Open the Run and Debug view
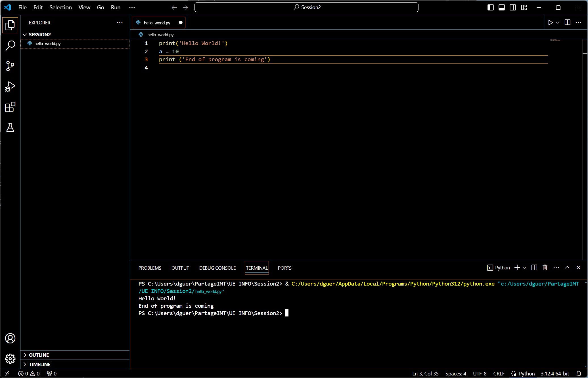The width and height of the screenshot is (588, 378). click(x=10, y=86)
